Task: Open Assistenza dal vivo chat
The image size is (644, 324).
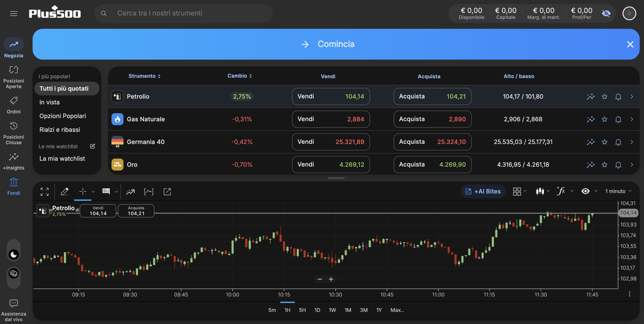Action: (x=14, y=310)
